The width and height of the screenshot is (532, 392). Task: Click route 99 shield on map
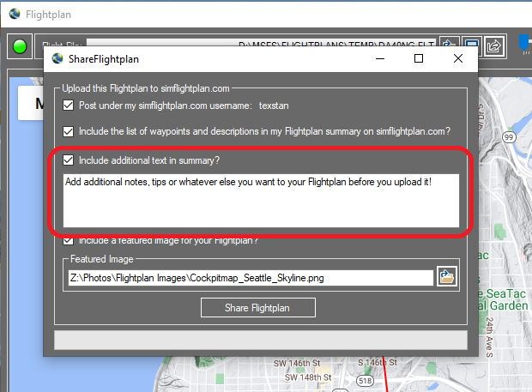point(509,137)
